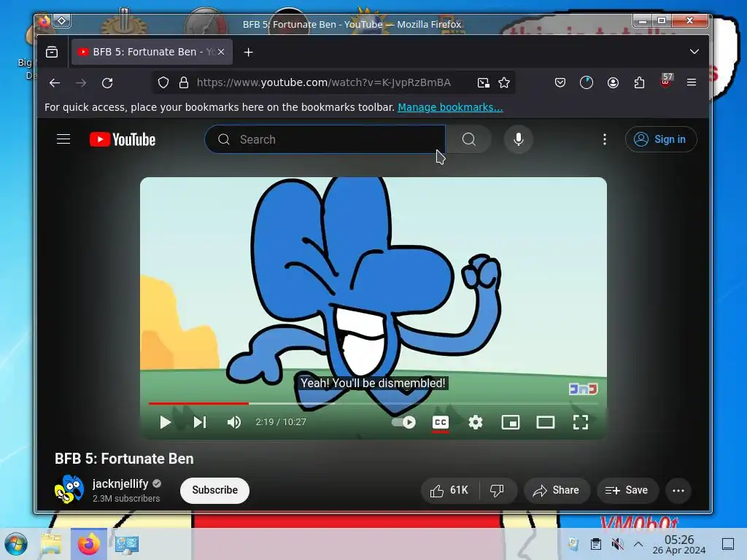Follow the Manage bookmarks link
Screen dimensions: 747x560
[x=450, y=107]
